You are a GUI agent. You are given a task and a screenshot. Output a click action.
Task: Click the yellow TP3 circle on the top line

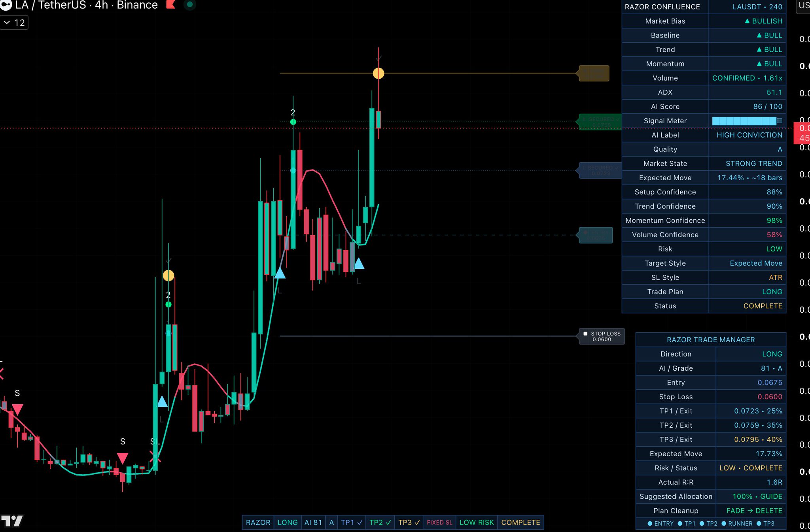[379, 73]
